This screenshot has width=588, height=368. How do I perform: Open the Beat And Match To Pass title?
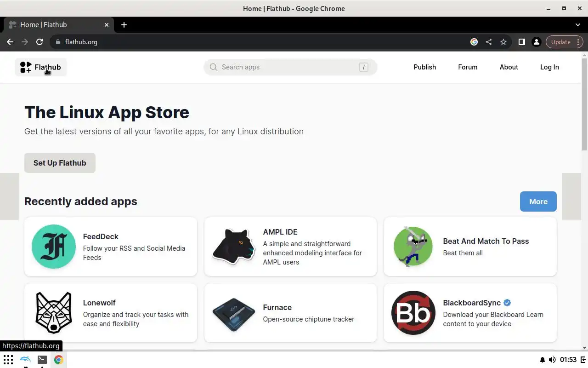(x=486, y=241)
